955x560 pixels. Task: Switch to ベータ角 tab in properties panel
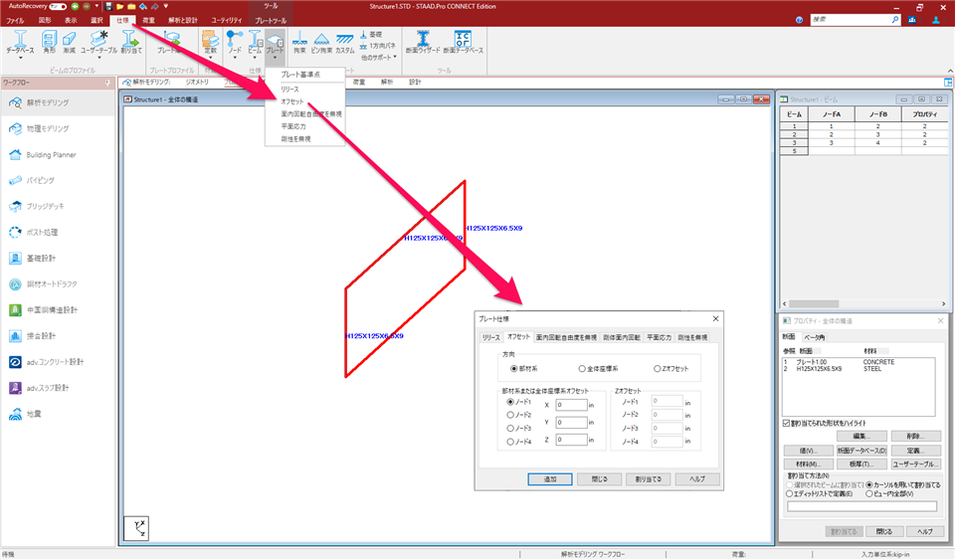(x=814, y=337)
